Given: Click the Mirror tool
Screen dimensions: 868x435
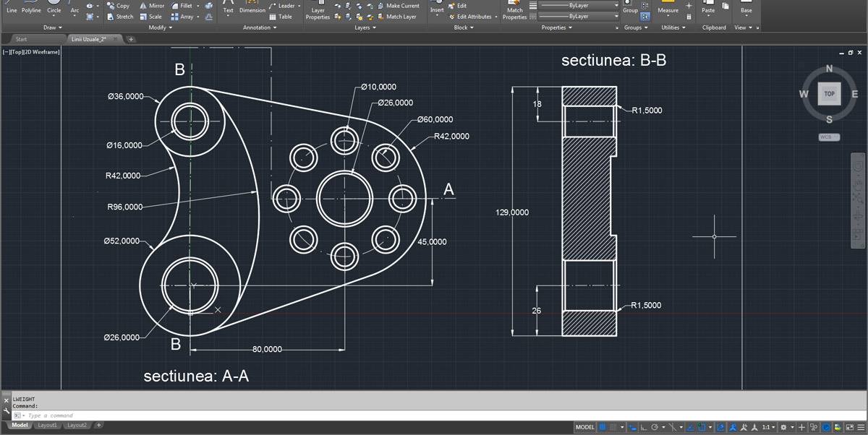Looking at the screenshot, I should tap(152, 6).
